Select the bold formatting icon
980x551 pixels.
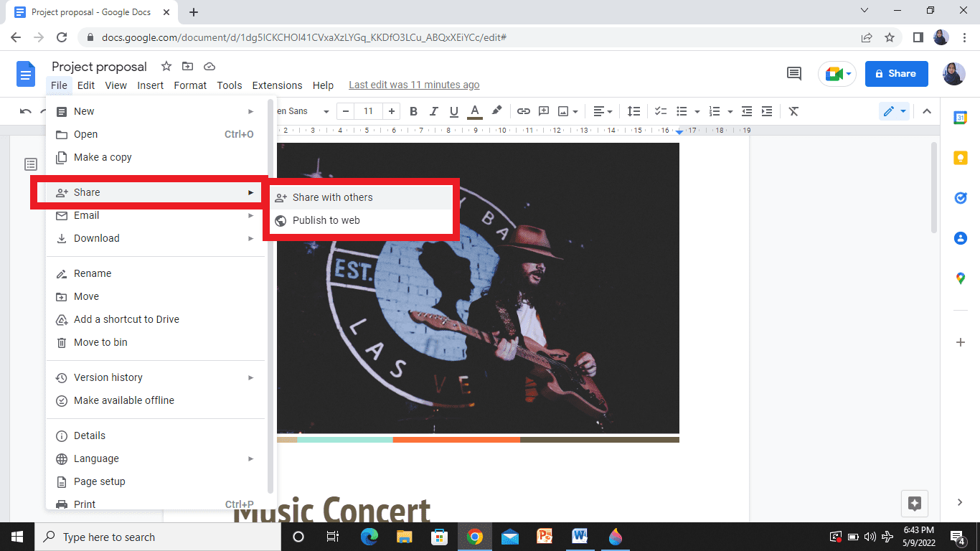(x=413, y=111)
